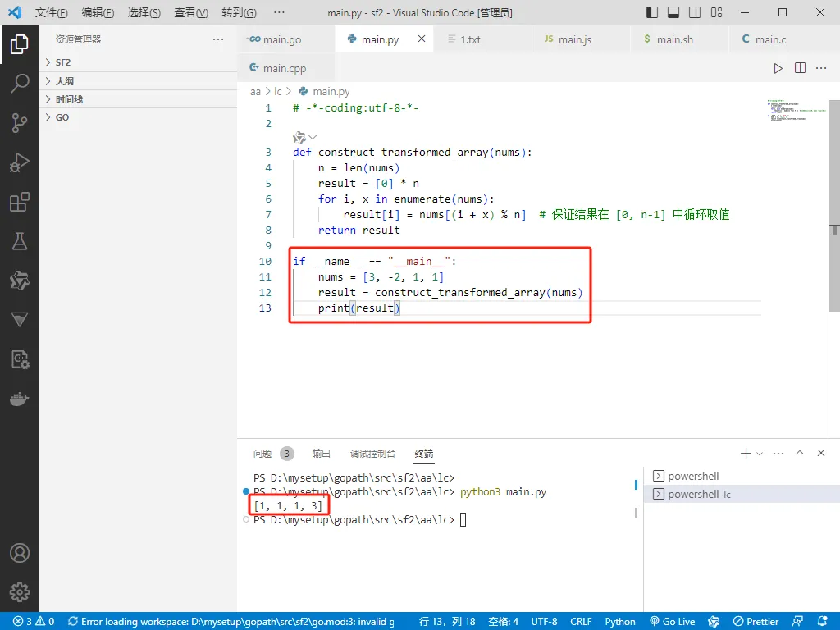Click Prettier status bar item
Image resolution: width=840 pixels, height=630 pixels.
pyautogui.click(x=756, y=622)
